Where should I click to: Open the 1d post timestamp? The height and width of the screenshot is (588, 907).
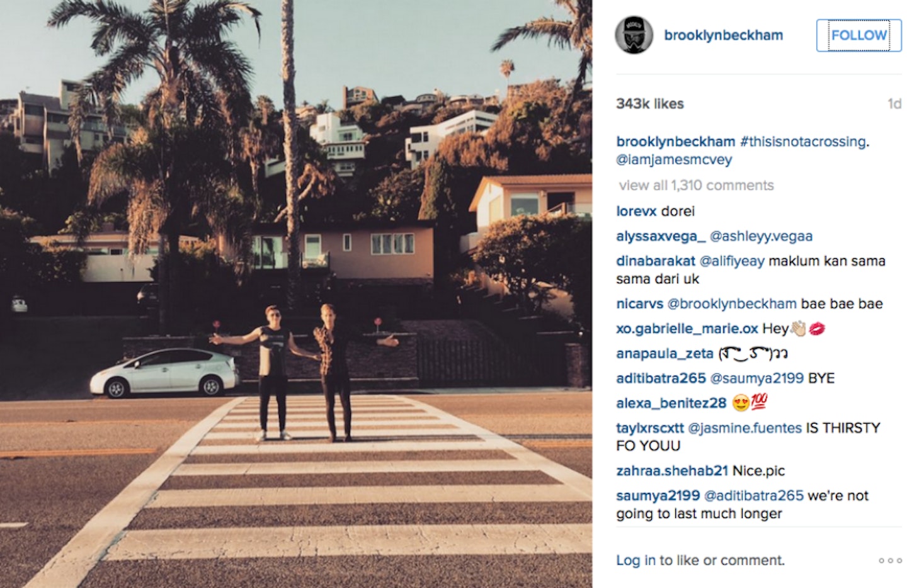[894, 104]
